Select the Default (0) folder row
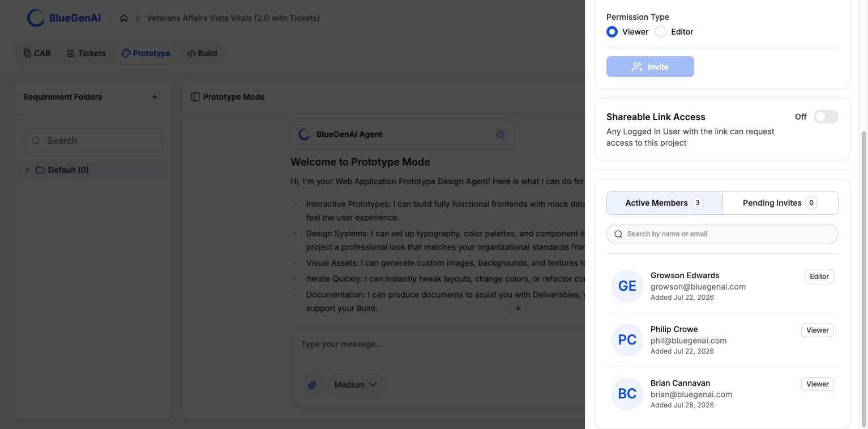 tap(93, 170)
